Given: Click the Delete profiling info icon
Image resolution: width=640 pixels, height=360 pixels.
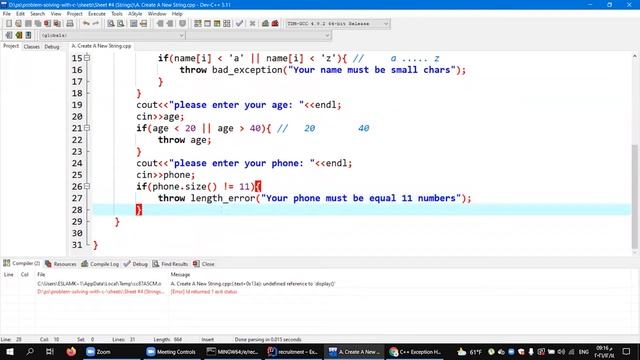Looking at the screenshot, I should [275, 24].
